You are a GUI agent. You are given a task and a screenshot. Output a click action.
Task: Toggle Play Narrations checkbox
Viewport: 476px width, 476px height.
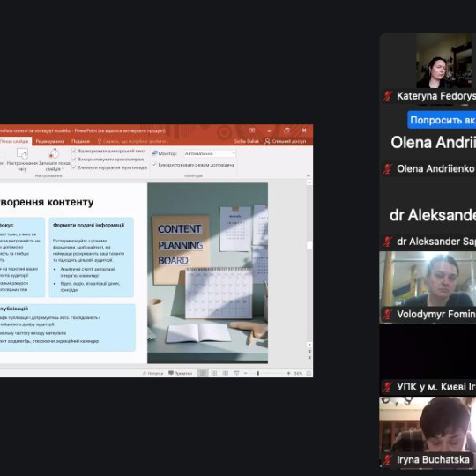coord(74,151)
